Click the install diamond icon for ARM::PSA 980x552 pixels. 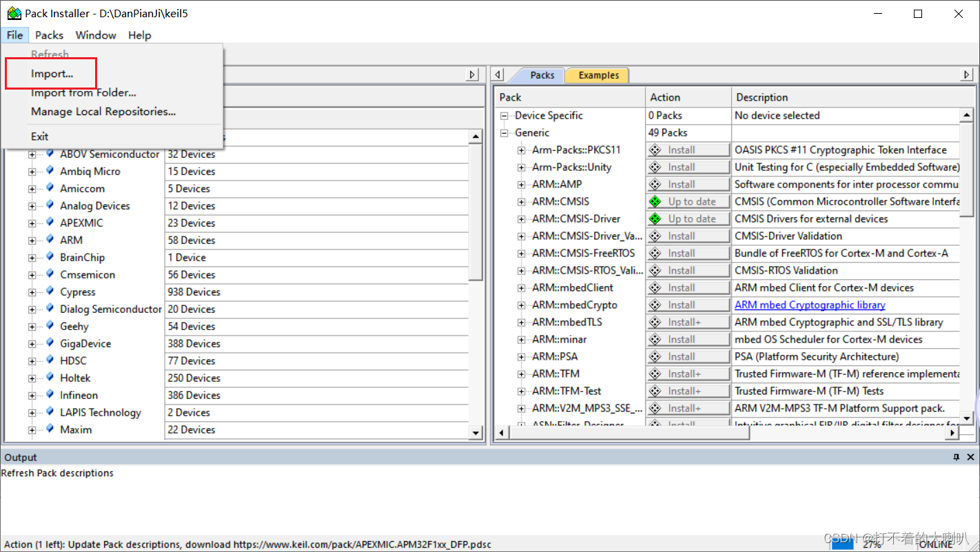(x=655, y=357)
